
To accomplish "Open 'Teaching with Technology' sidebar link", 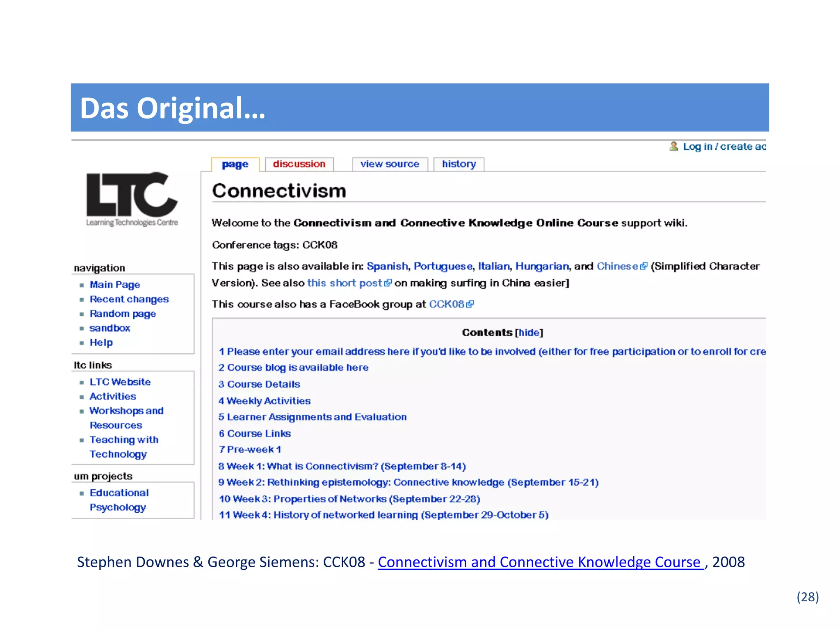I will tap(124, 447).
